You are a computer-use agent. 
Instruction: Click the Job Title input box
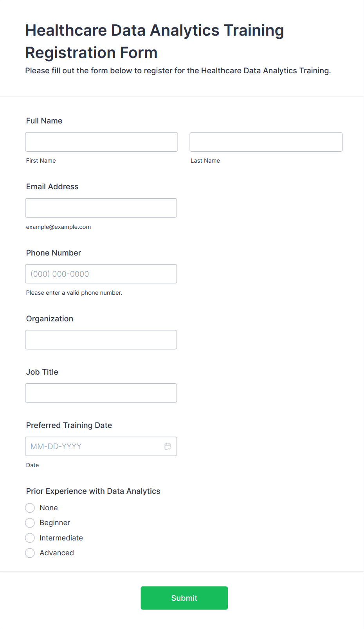click(101, 393)
